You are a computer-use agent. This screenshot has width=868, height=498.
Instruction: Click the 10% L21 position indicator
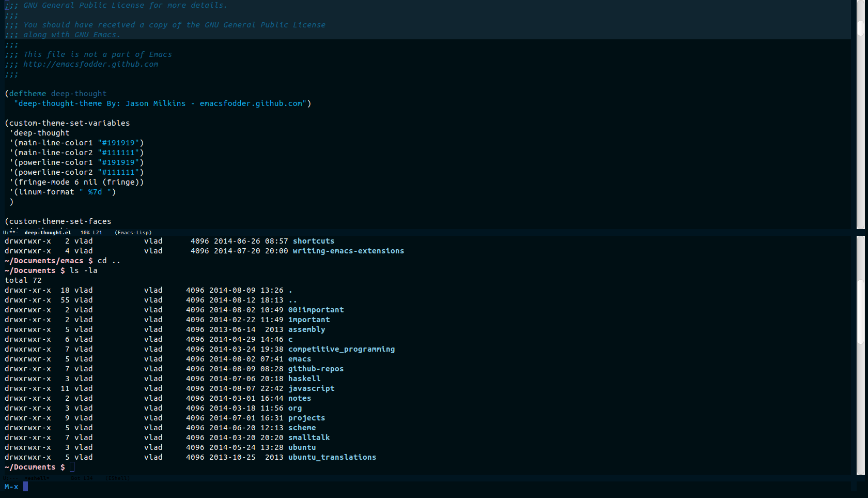[91, 233]
